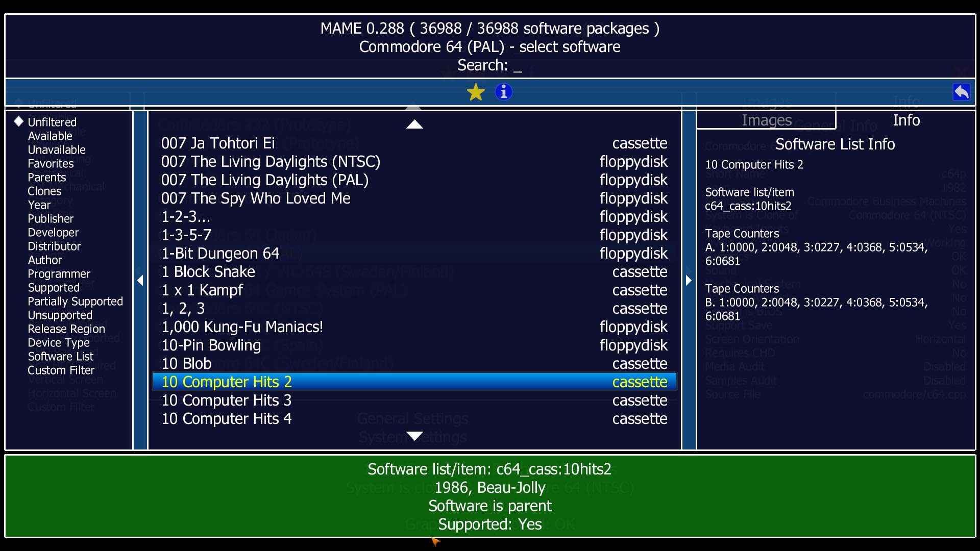The image size is (980, 551).
Task: Select '10 Computer Hits 3'
Action: coord(414,400)
